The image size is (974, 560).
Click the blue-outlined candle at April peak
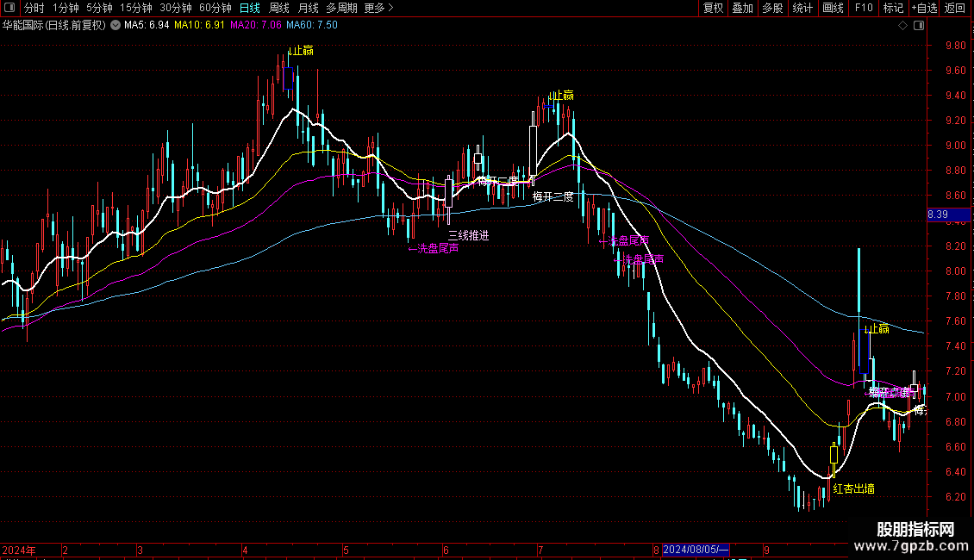(x=288, y=78)
